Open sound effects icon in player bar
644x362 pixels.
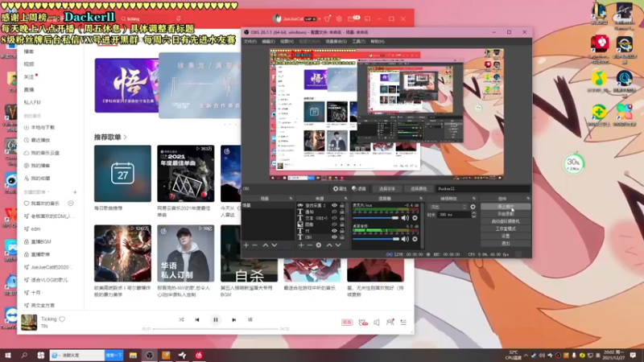pos(363,323)
